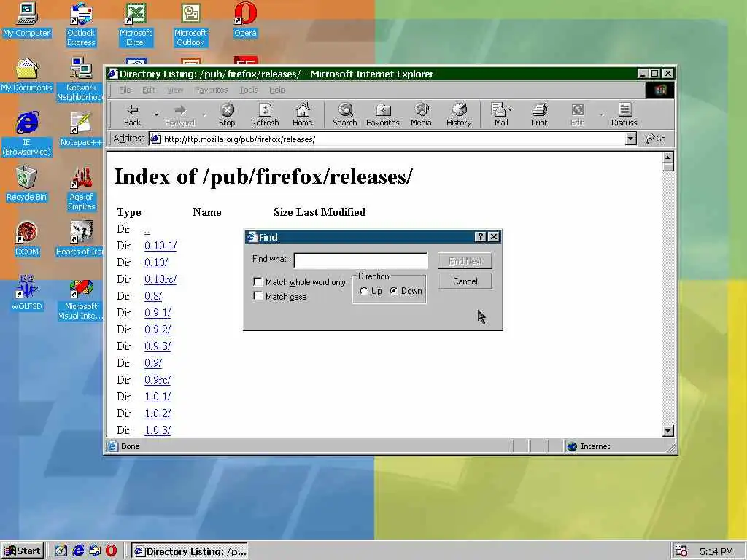Print the current page
Image resolution: width=747 pixels, height=560 pixels.
[539, 114]
